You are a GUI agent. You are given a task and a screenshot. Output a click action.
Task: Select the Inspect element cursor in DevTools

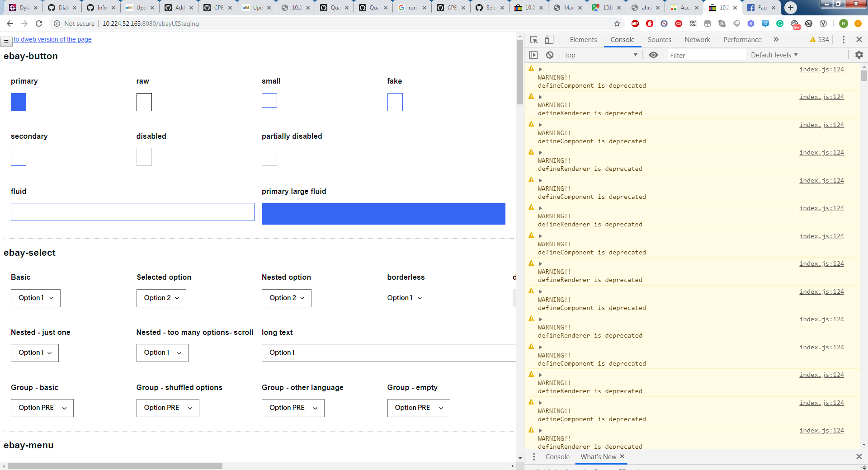coord(533,40)
